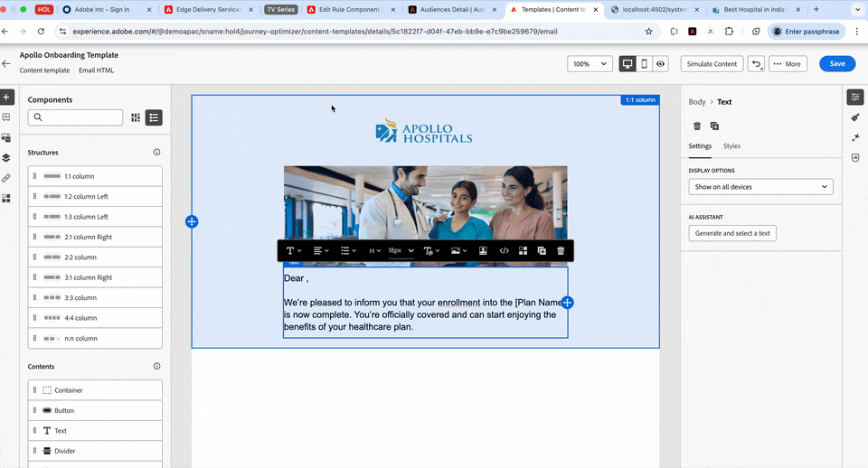Show Contents info icon
868x468 pixels.
(x=156, y=366)
